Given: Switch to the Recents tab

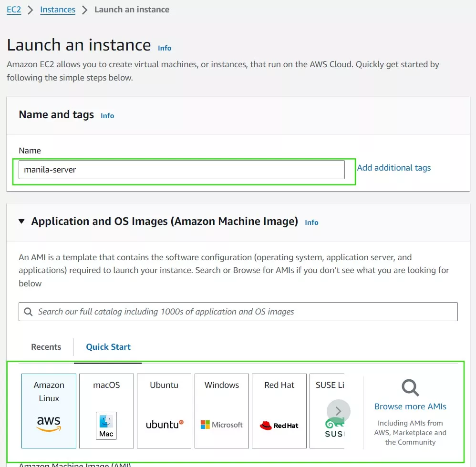Looking at the screenshot, I should (46, 346).
